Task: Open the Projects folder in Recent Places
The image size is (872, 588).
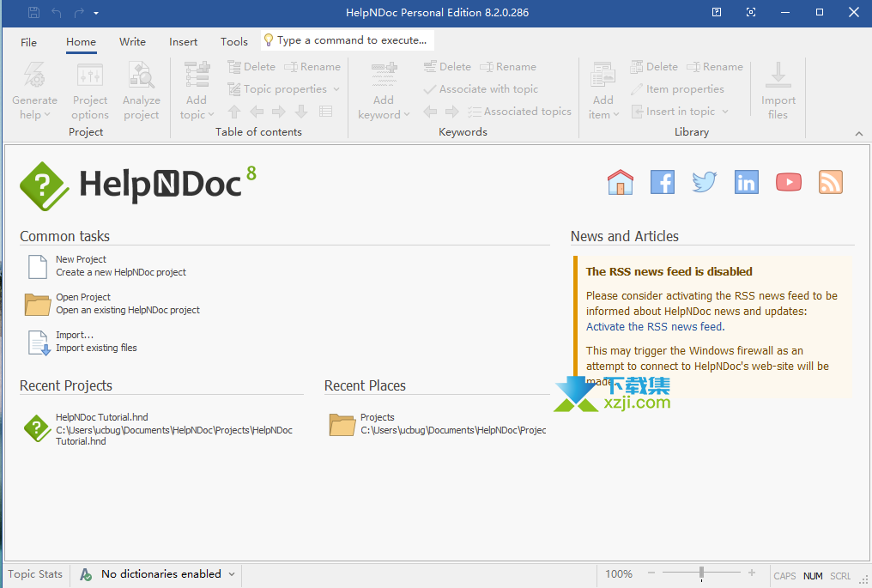Action: [437, 424]
